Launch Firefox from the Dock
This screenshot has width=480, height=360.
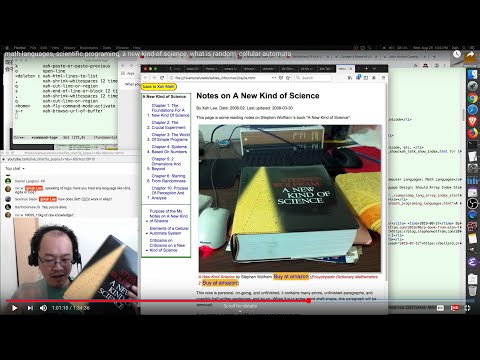coord(473,133)
